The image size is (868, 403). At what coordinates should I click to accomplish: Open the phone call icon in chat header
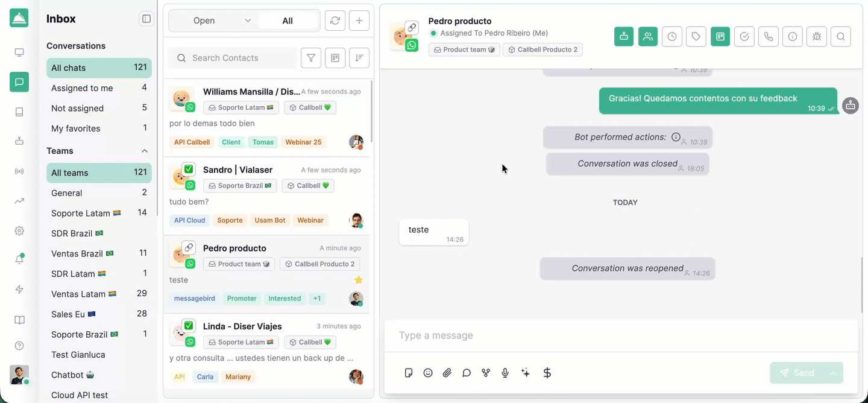click(x=769, y=37)
